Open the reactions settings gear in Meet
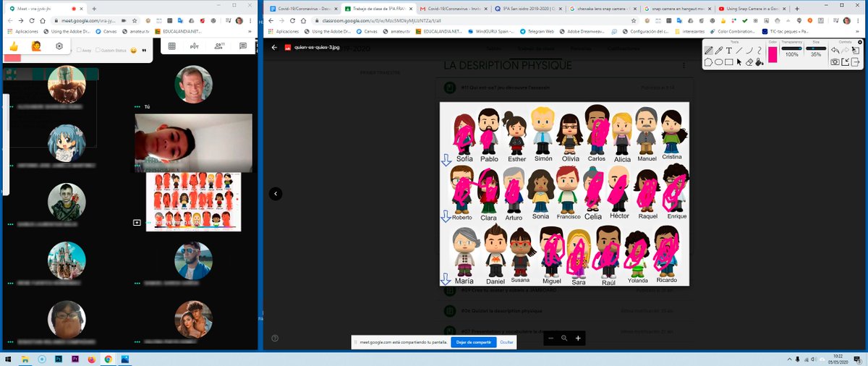 coord(59,46)
